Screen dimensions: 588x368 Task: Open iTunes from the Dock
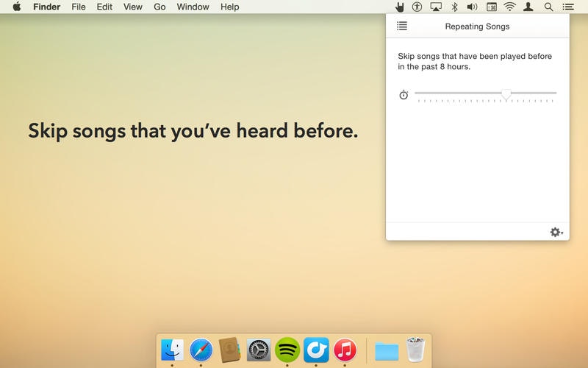click(345, 350)
